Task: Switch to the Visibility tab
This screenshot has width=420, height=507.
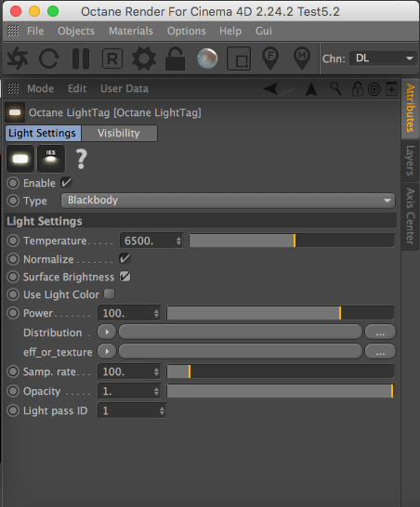Action: pyautogui.click(x=119, y=133)
